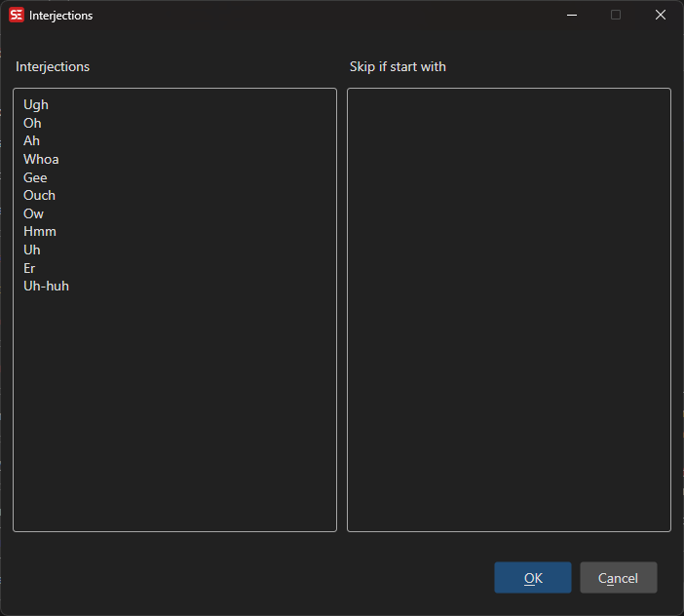684x616 pixels.
Task: Click on 'Uh' in the interjections box
Action: coord(32,250)
